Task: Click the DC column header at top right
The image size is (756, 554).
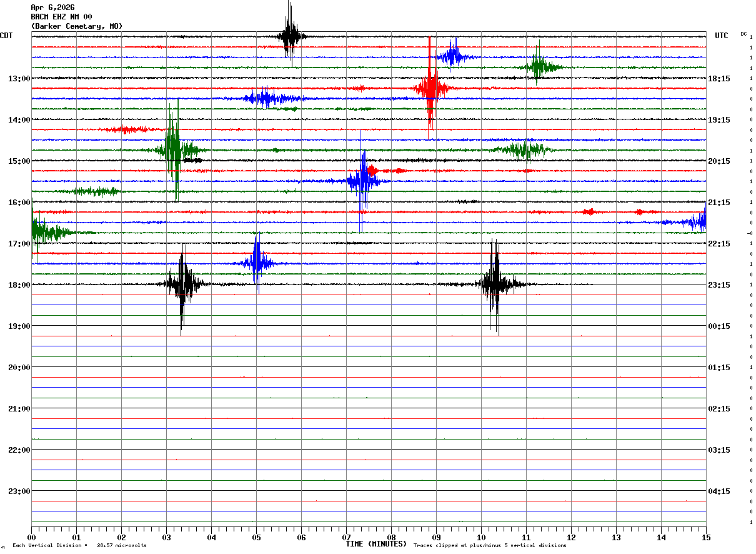Action: (744, 34)
